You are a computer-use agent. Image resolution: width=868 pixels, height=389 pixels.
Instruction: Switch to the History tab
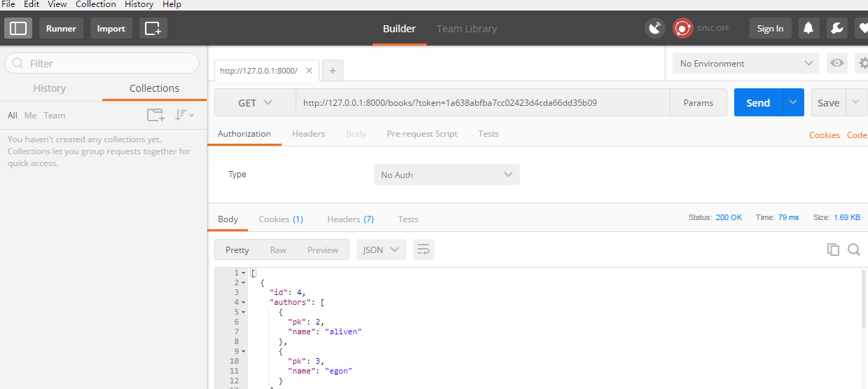click(50, 88)
